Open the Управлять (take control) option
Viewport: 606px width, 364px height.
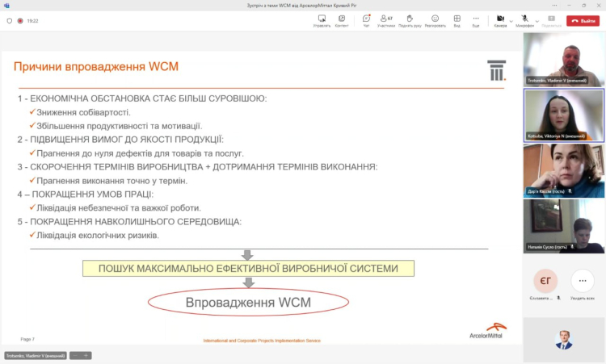(321, 19)
